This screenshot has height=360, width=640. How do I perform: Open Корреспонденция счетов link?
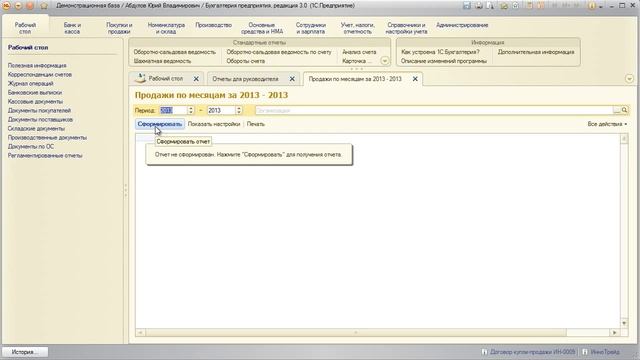click(40, 74)
